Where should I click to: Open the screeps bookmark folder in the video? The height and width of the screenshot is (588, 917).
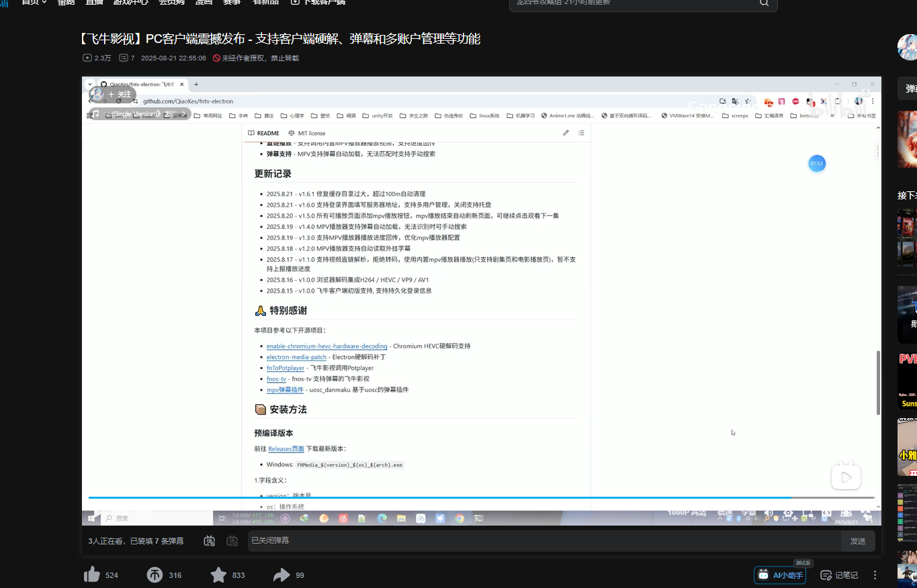pyautogui.click(x=735, y=115)
